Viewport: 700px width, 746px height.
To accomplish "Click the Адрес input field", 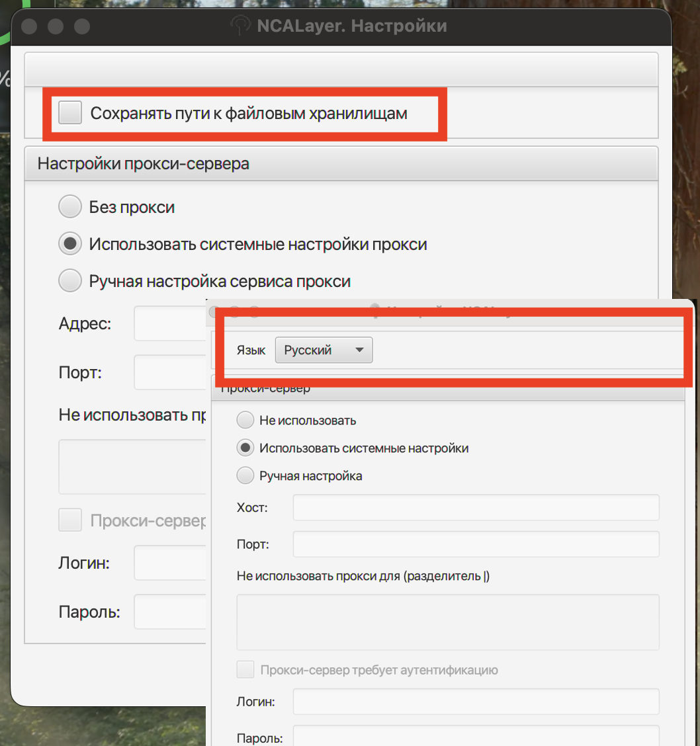I will (170, 323).
